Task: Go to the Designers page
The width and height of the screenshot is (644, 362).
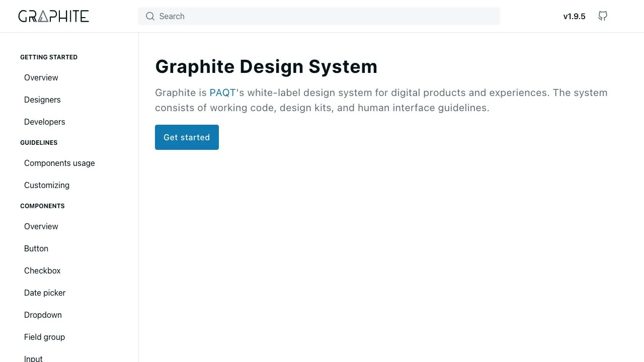Action: (42, 100)
